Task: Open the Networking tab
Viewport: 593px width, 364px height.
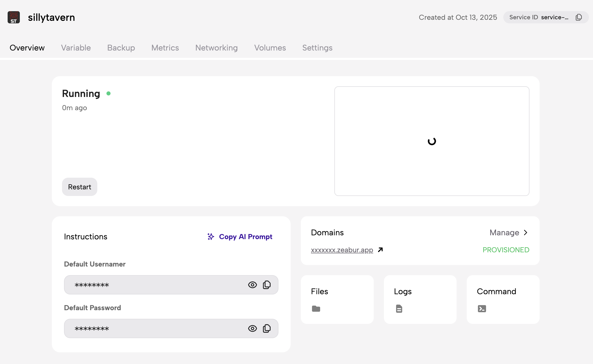Action: (x=216, y=48)
